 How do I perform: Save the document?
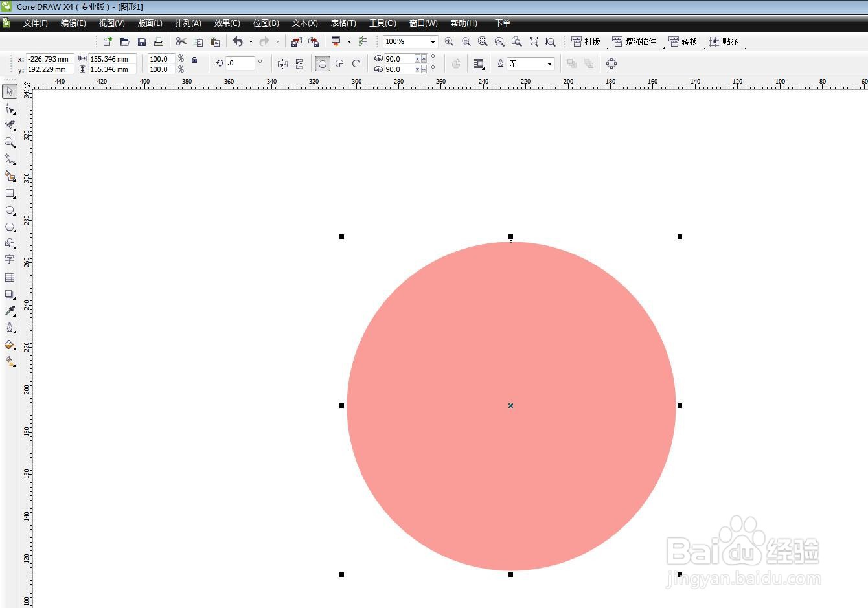[141, 41]
